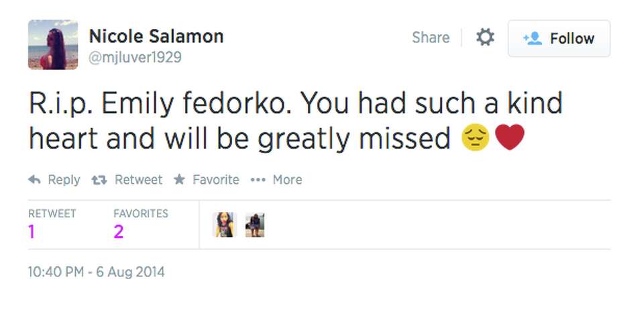Open first favoriter's avatar thumbnail
The image size is (644, 310).
[x=225, y=225]
